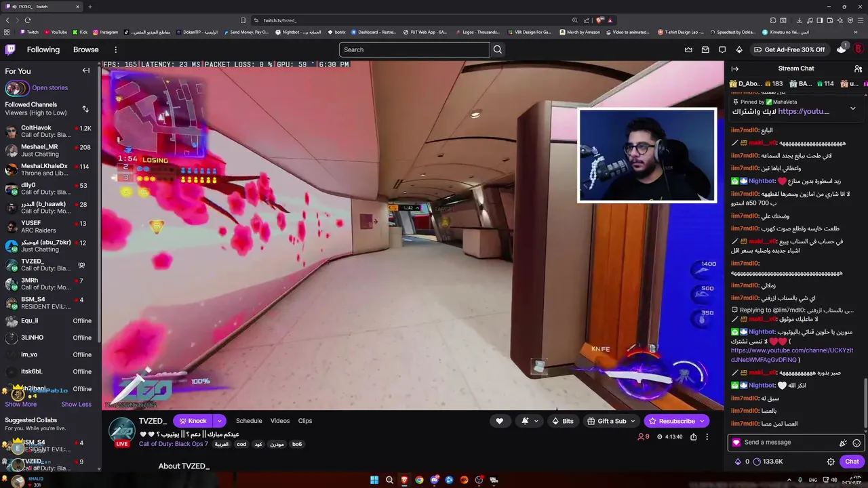
Task: Open the Browse page
Action: (86, 49)
